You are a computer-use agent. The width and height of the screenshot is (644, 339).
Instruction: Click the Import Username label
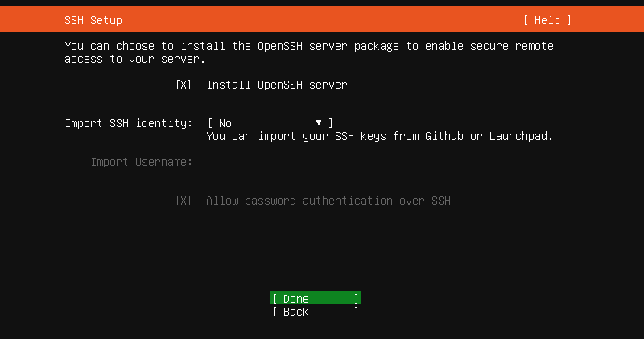[142, 162]
